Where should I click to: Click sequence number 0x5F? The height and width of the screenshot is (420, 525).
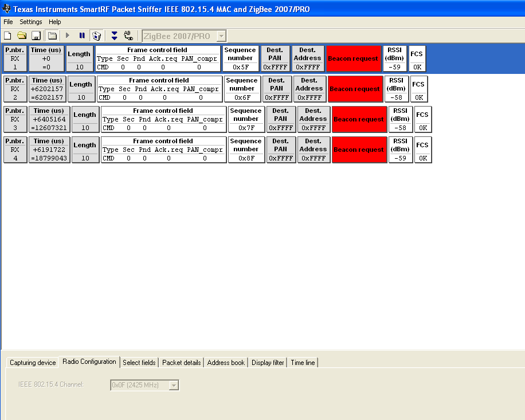pos(241,67)
